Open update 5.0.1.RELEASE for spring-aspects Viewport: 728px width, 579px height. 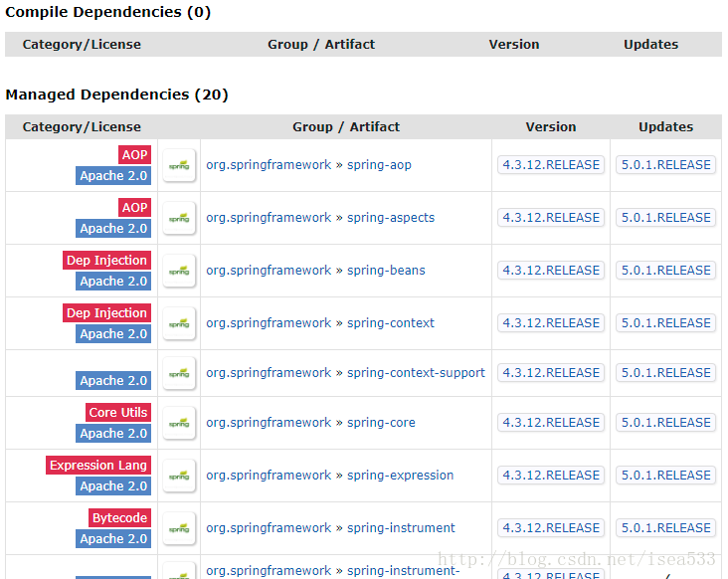tap(665, 217)
